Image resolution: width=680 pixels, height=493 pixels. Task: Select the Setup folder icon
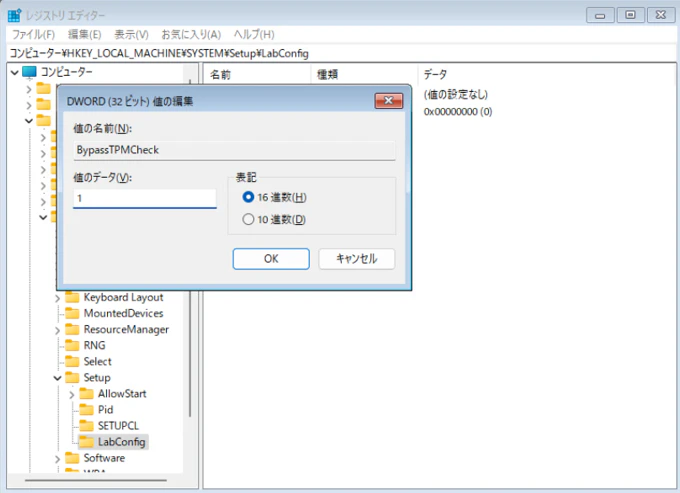click(x=72, y=378)
